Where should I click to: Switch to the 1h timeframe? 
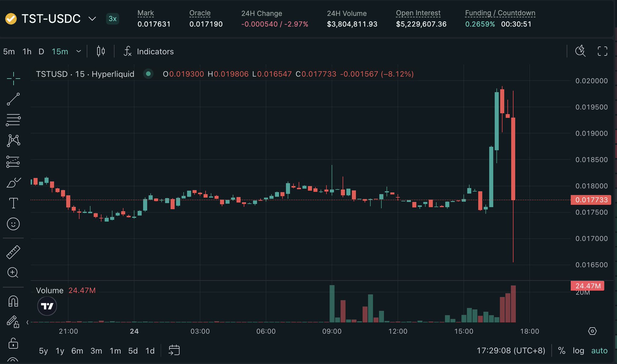[x=27, y=51]
